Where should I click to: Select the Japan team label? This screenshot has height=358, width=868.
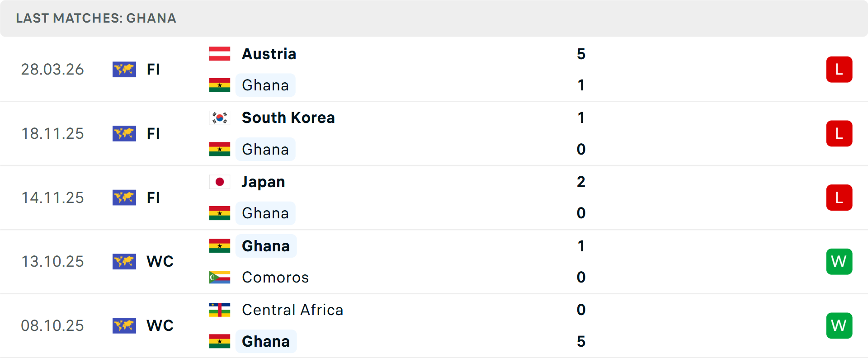(263, 181)
